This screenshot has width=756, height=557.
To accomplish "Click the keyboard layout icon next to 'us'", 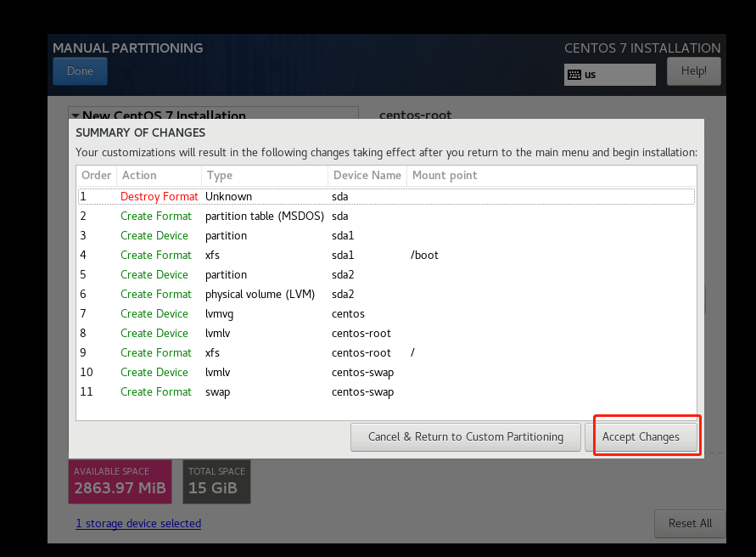I will click(x=574, y=75).
